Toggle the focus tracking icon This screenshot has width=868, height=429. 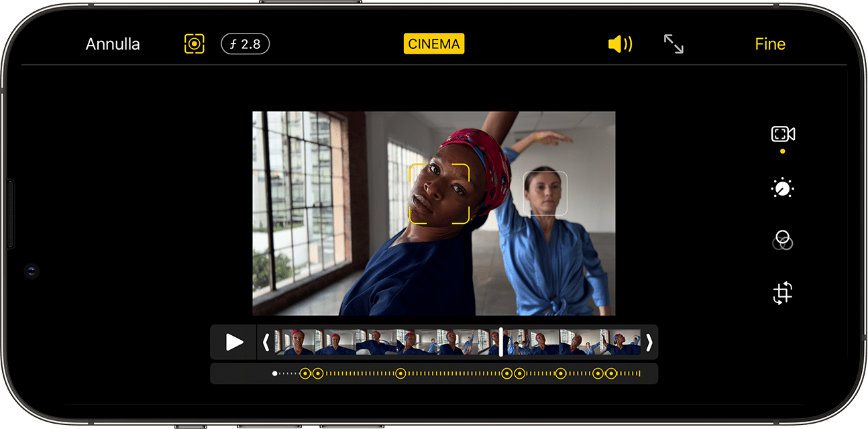pos(194,44)
